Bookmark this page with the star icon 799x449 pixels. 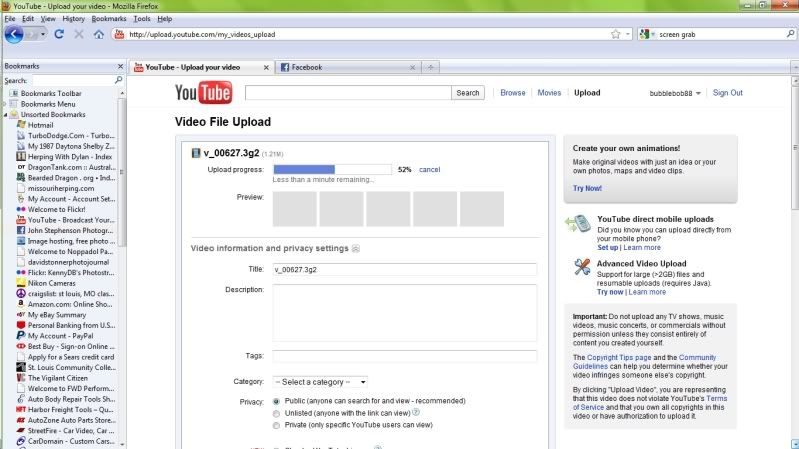(616, 34)
